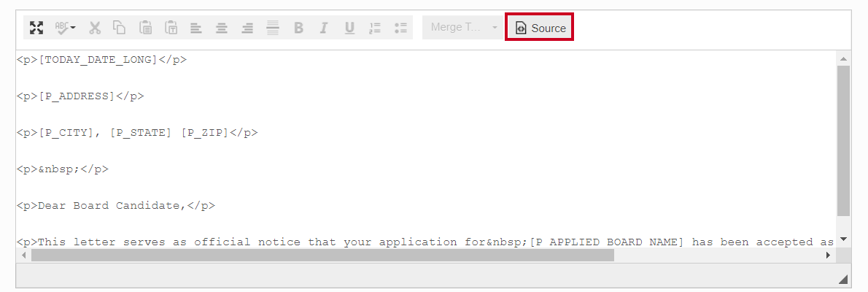Click the editor resize handle corner
The width and height of the screenshot is (868, 292).
coord(842,279)
